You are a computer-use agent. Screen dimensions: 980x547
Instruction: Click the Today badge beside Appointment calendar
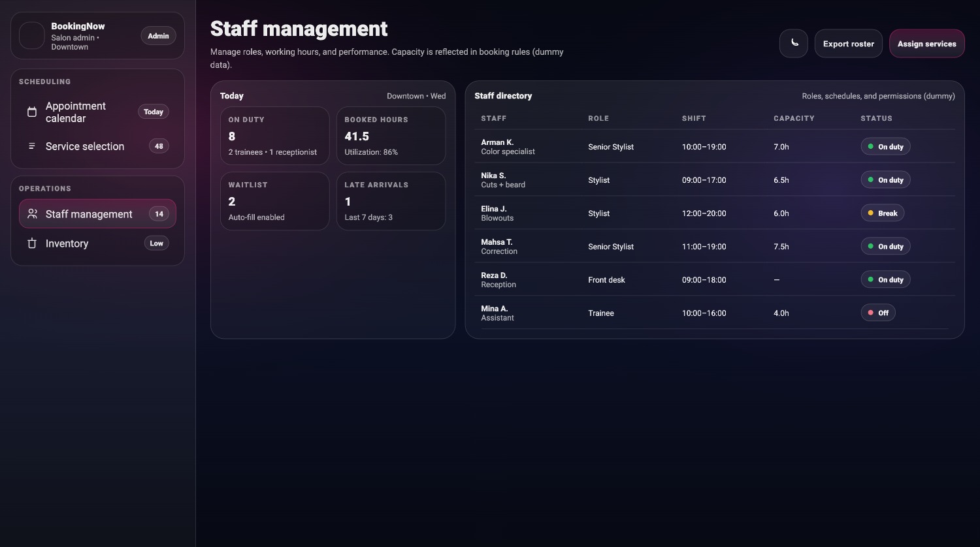coord(153,112)
